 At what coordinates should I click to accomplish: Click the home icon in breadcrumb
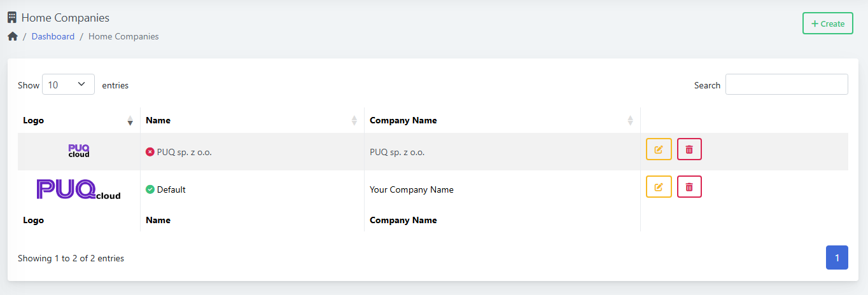13,36
